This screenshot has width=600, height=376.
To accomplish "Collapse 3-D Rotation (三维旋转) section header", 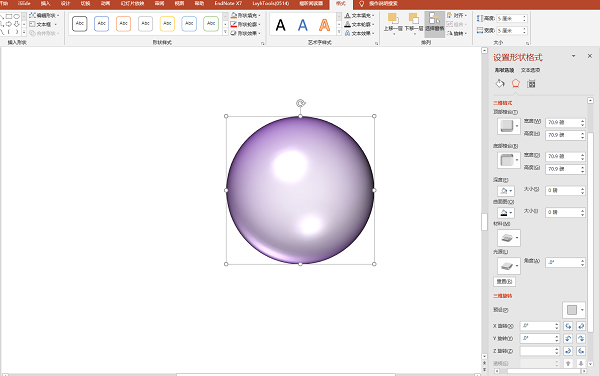I will pyautogui.click(x=503, y=296).
